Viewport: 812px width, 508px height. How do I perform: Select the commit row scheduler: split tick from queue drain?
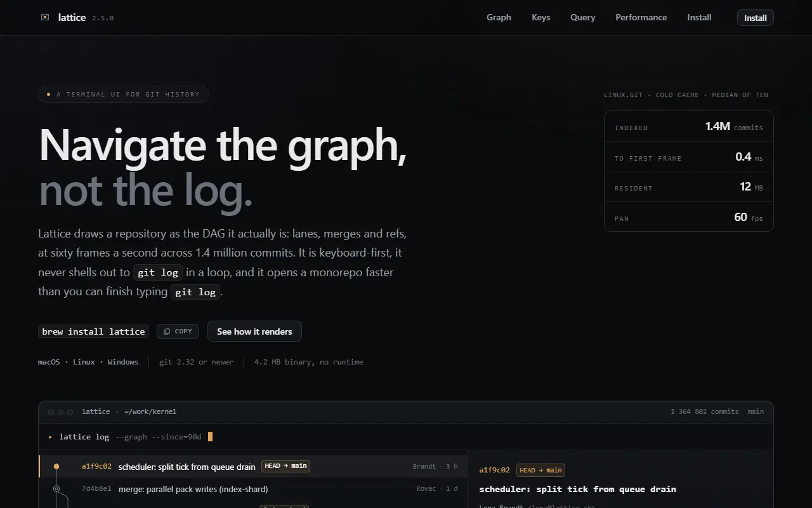[253, 466]
